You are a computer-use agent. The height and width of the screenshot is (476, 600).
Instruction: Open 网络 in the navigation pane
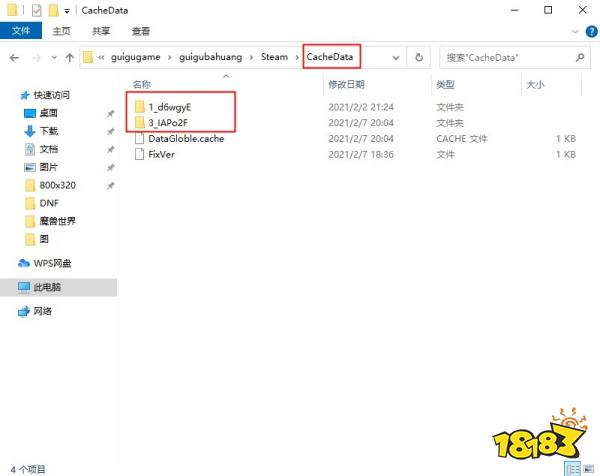tap(42, 311)
